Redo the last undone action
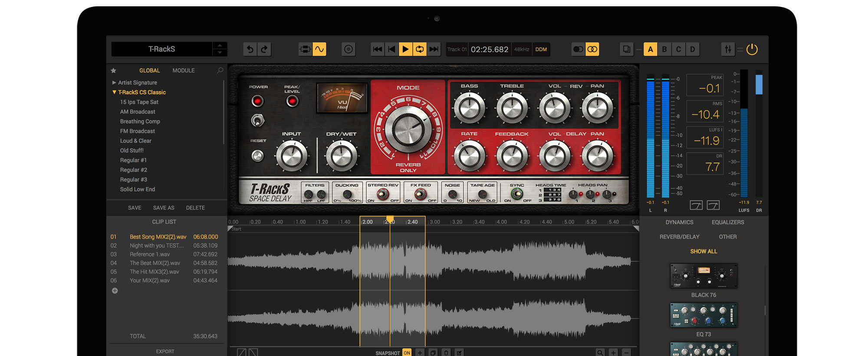Screen dimensions: 868x356 (264, 49)
